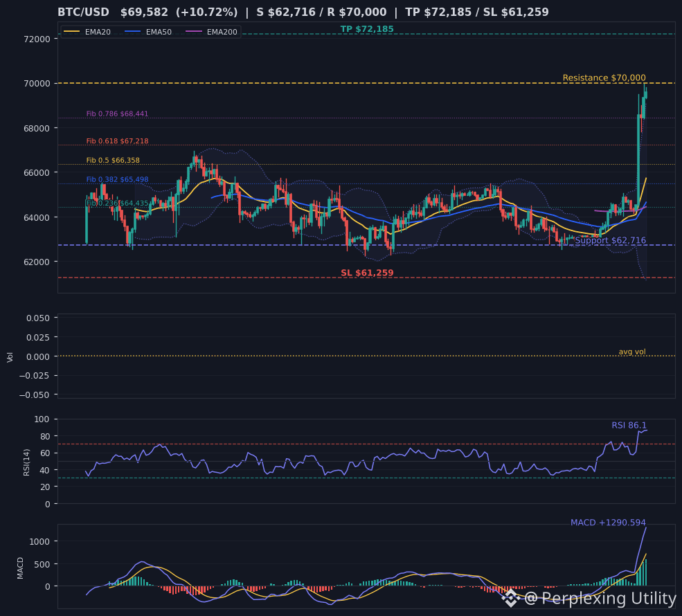
Task: Click the MACD axis title
Action: [20, 568]
